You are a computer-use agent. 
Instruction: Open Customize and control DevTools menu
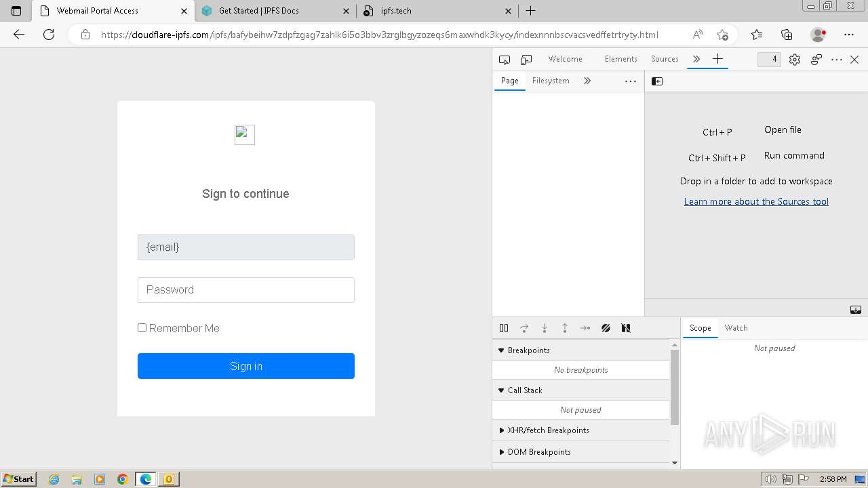click(x=837, y=60)
